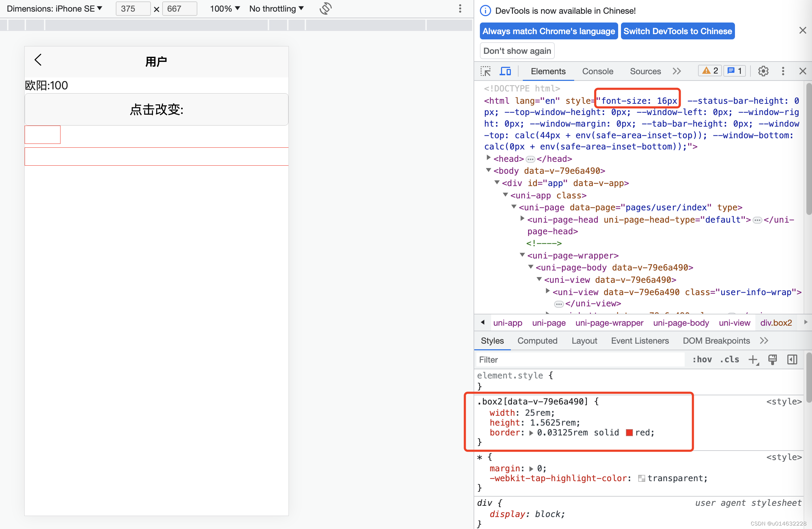Viewport: 812px width, 529px height.
Task: Click the width 375 input field
Action: coord(133,9)
